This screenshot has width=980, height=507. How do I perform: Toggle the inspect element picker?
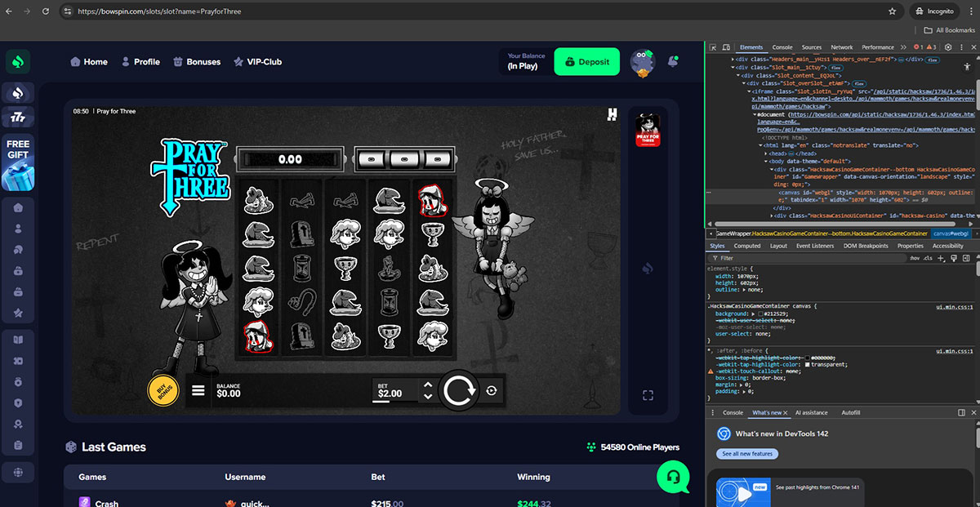point(714,47)
